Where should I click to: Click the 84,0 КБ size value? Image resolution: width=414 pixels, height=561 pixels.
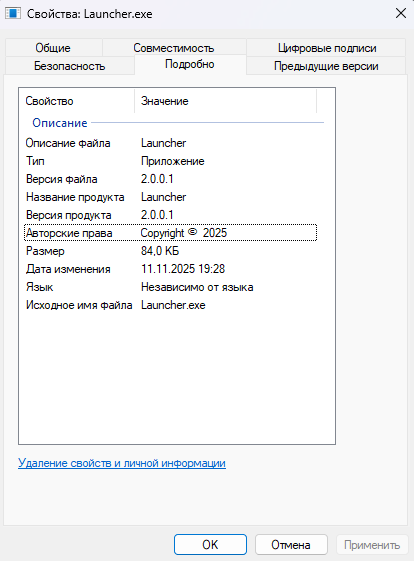(x=160, y=251)
